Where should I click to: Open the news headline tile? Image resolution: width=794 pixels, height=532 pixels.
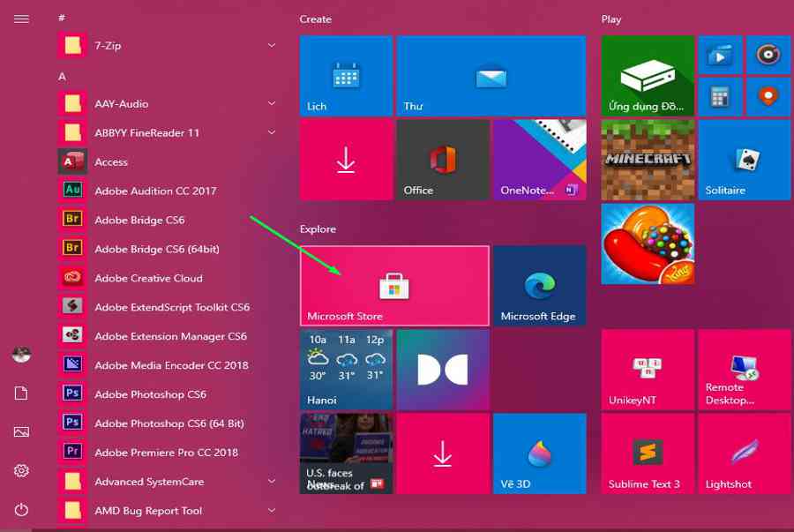345,453
